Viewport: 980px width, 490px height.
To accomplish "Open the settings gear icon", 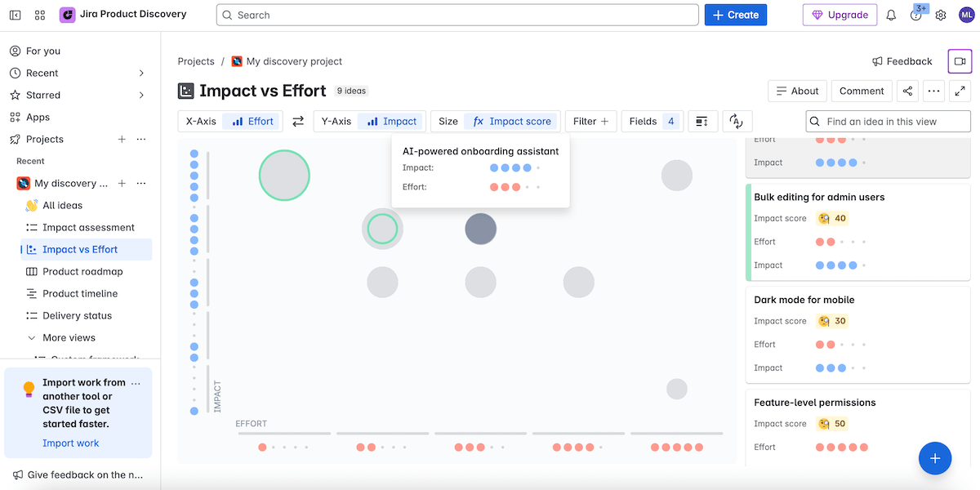I will (941, 15).
